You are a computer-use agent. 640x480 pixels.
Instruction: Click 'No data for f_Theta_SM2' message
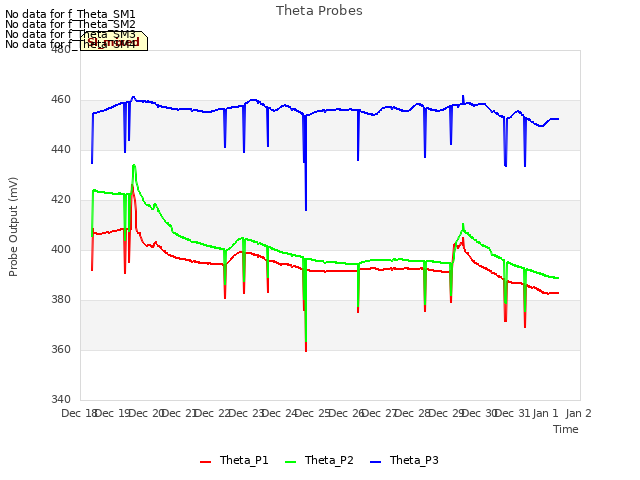coord(70,24)
